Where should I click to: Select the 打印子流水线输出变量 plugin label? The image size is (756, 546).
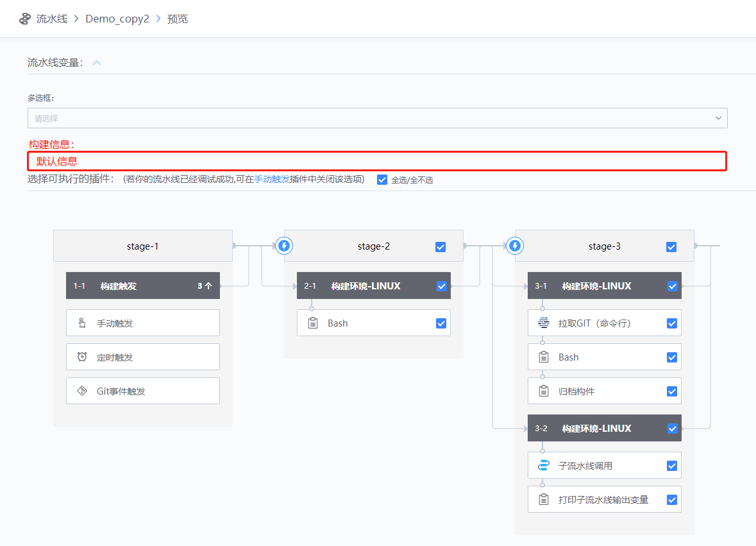pyautogui.click(x=603, y=500)
